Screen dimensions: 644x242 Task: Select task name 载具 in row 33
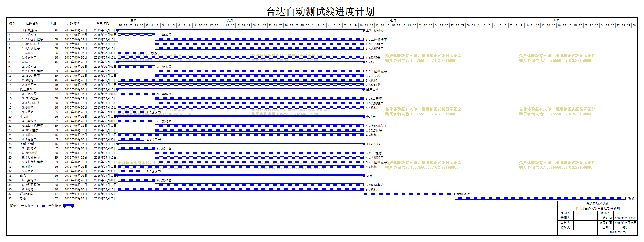[23, 176]
